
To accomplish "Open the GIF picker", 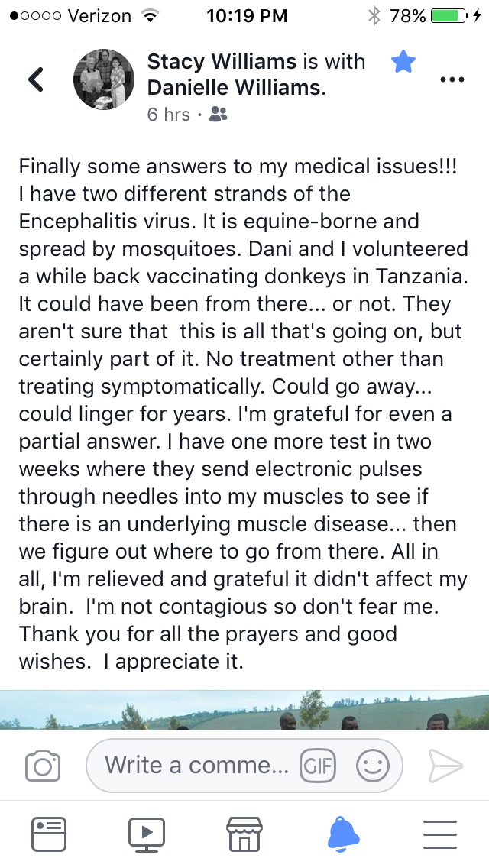I will tap(318, 766).
